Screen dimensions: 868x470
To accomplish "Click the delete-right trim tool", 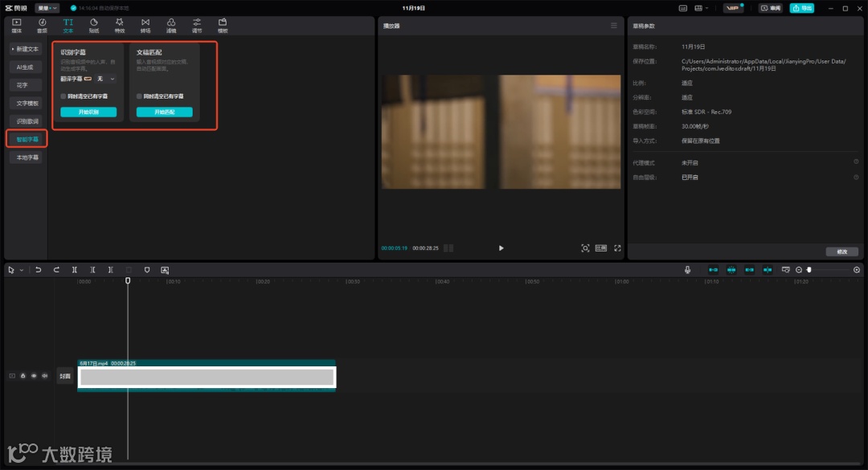I will (111, 270).
